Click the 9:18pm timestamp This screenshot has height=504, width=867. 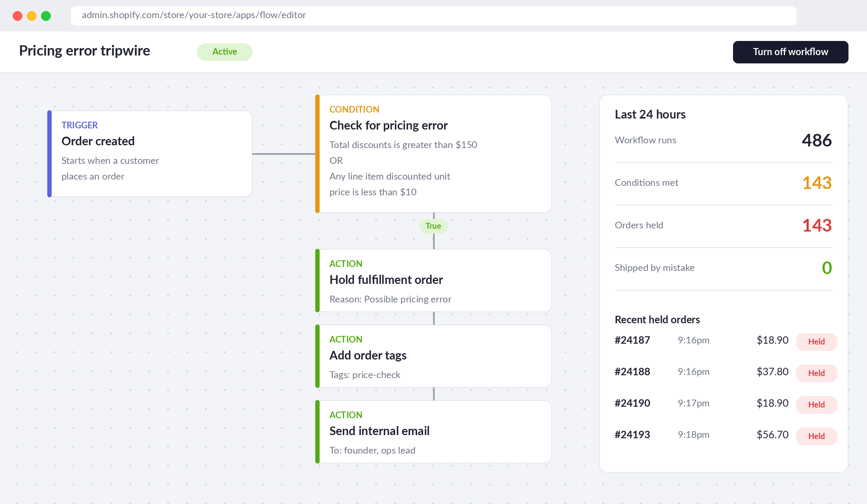pos(694,435)
